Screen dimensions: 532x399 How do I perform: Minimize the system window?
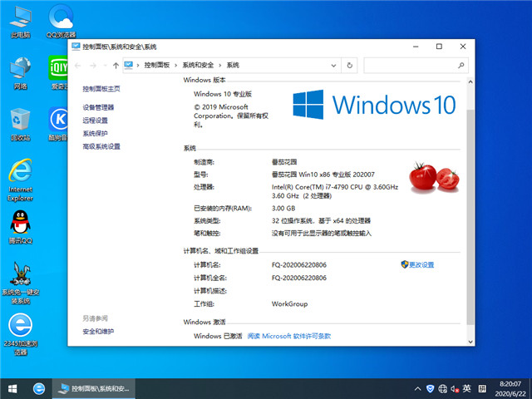pos(416,47)
